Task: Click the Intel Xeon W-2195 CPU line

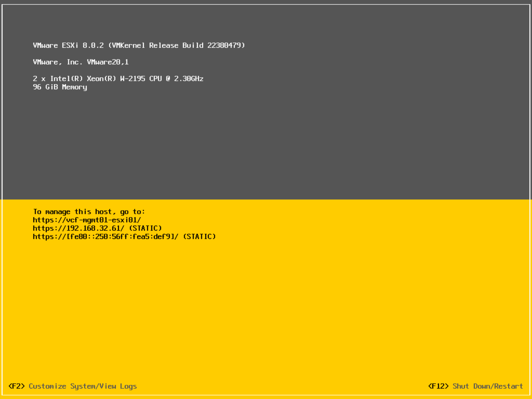Action: 118,79
